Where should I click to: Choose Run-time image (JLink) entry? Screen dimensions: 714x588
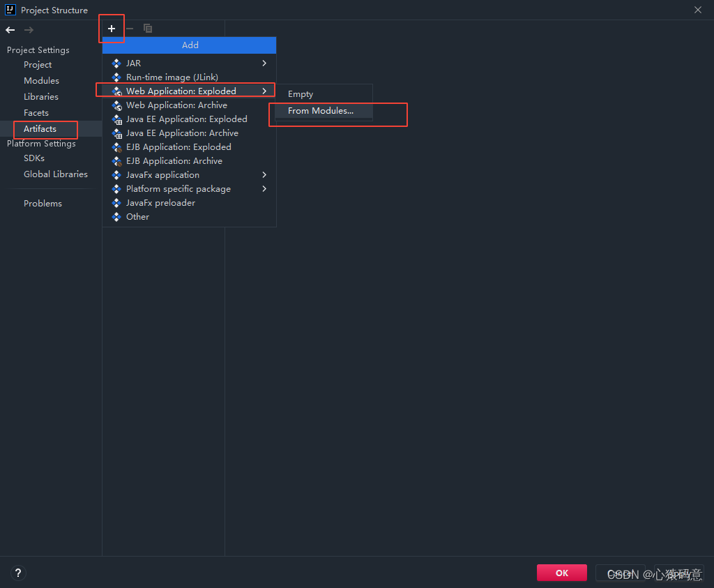point(189,77)
